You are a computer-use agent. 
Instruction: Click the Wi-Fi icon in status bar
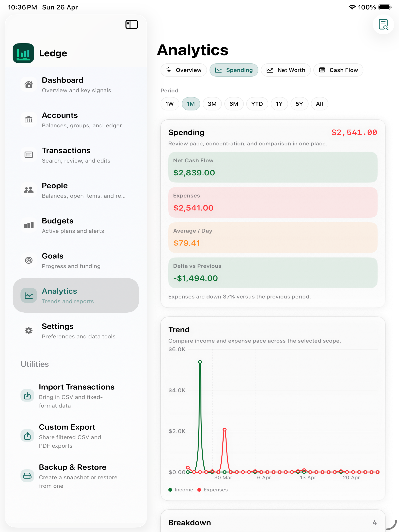352,7
